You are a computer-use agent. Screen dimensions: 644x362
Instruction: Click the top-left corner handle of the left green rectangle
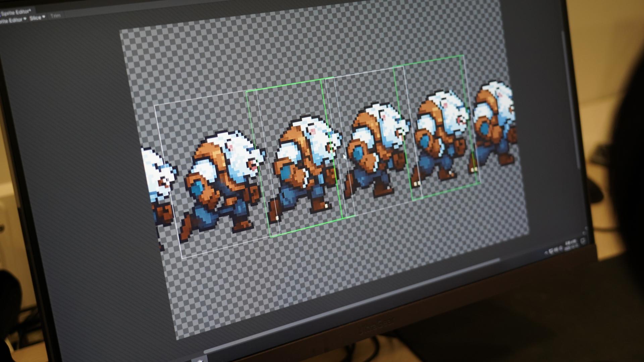[x=247, y=91]
